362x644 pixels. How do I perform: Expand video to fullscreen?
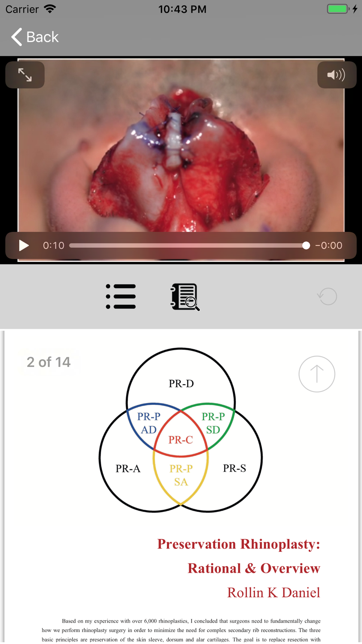pyautogui.click(x=25, y=75)
